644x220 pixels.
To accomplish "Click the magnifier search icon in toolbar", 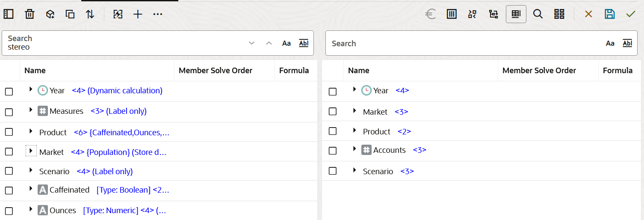I will click(538, 14).
